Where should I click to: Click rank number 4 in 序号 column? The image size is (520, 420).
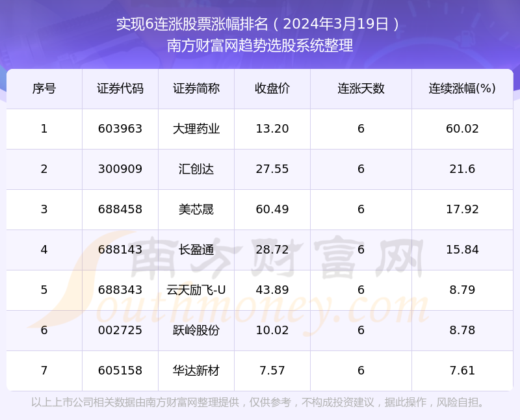(44, 250)
